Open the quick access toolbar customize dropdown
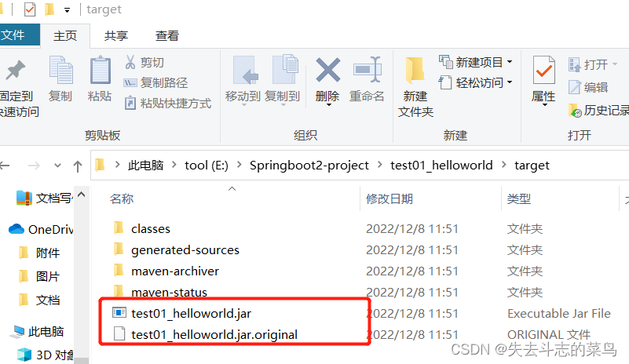 point(67,10)
